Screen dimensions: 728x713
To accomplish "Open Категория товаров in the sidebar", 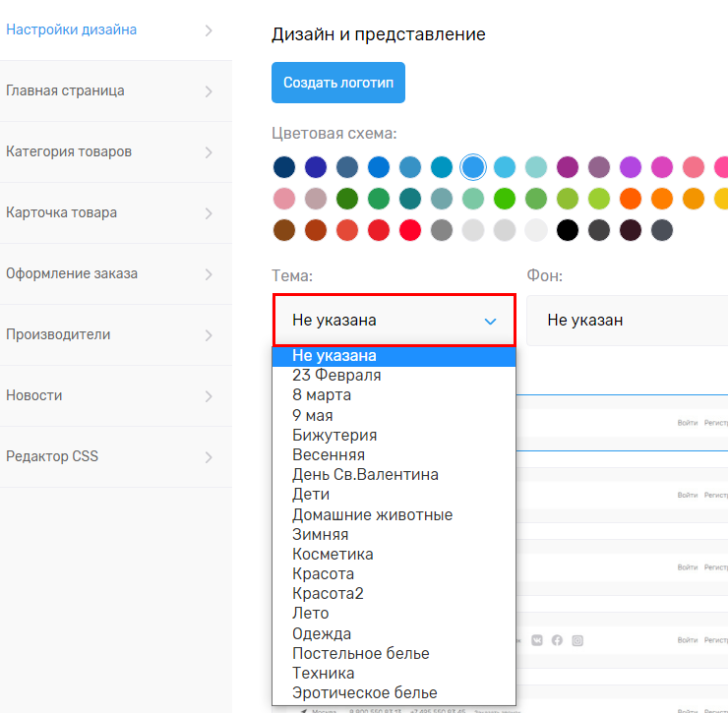I will click(69, 152).
